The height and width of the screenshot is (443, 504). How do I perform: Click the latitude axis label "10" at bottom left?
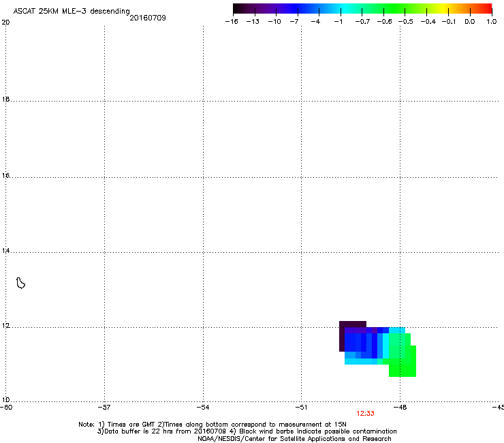coord(5,400)
